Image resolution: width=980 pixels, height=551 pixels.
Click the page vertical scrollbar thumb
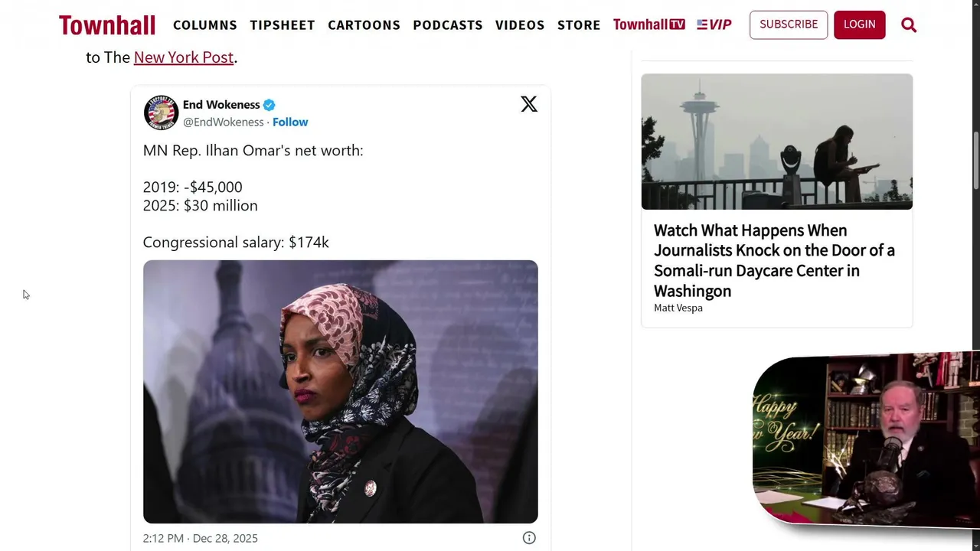pos(975,159)
